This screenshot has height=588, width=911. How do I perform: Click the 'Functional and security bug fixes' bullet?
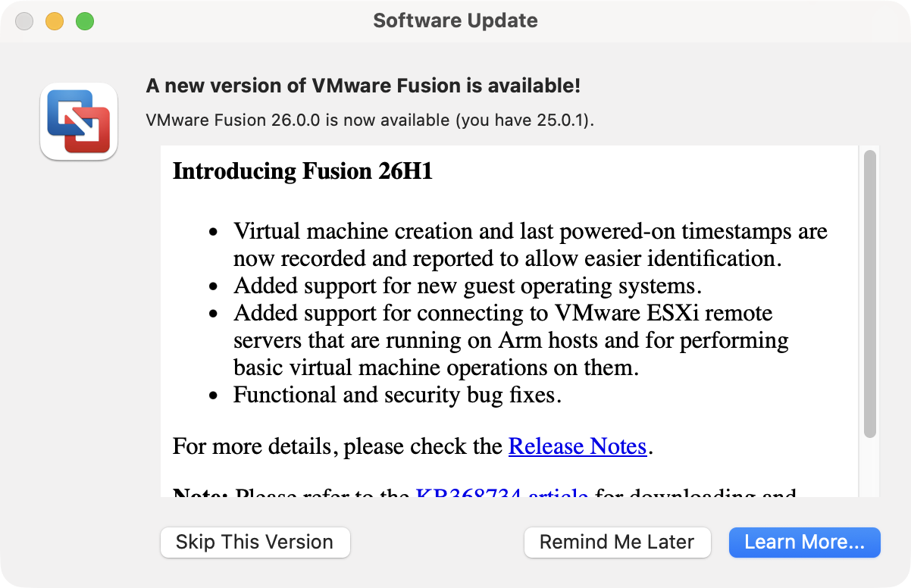[x=397, y=395]
